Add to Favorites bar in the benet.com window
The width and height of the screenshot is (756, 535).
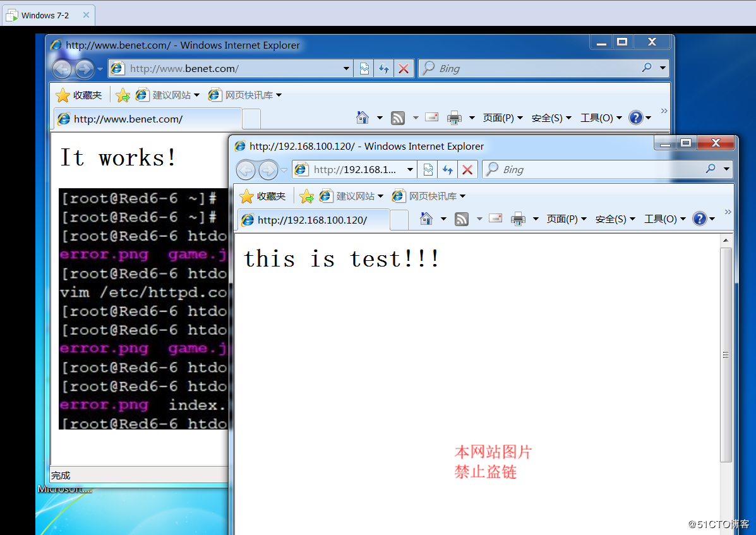(123, 95)
